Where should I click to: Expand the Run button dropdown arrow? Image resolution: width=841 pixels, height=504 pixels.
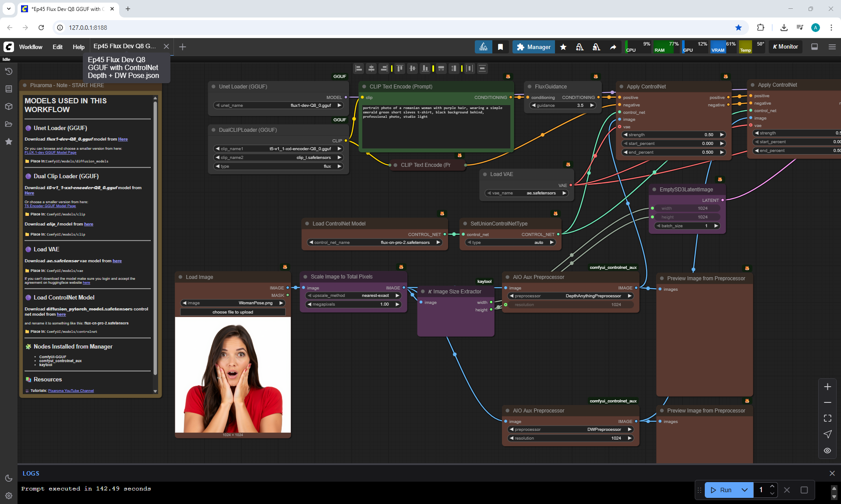(744, 490)
